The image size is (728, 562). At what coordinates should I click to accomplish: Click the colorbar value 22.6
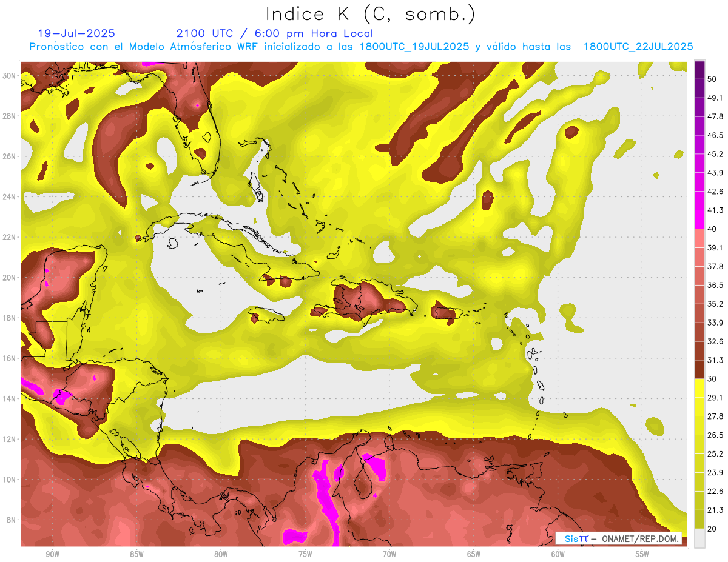pyautogui.click(x=715, y=491)
